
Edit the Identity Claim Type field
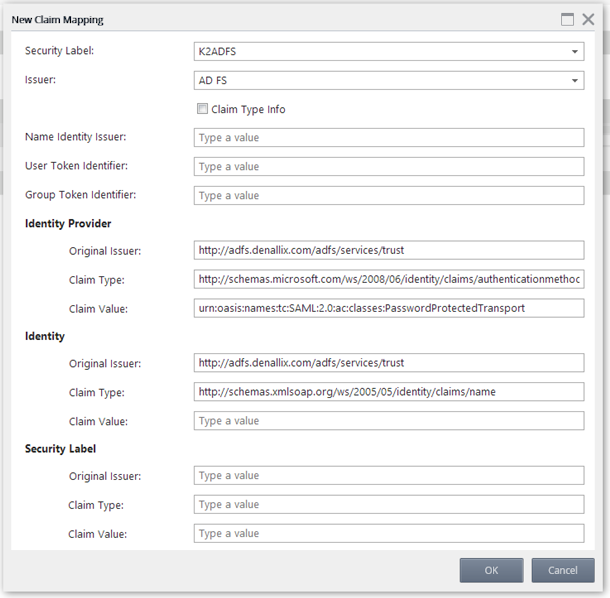click(388, 392)
